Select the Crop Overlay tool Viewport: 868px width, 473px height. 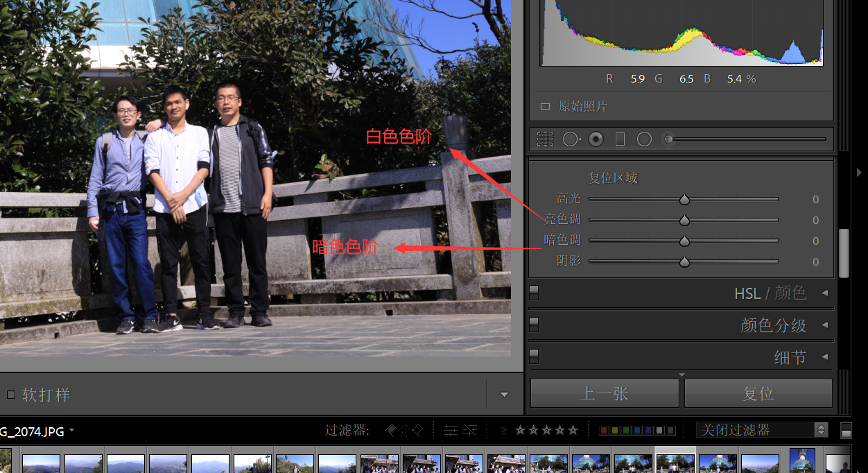tap(545, 139)
